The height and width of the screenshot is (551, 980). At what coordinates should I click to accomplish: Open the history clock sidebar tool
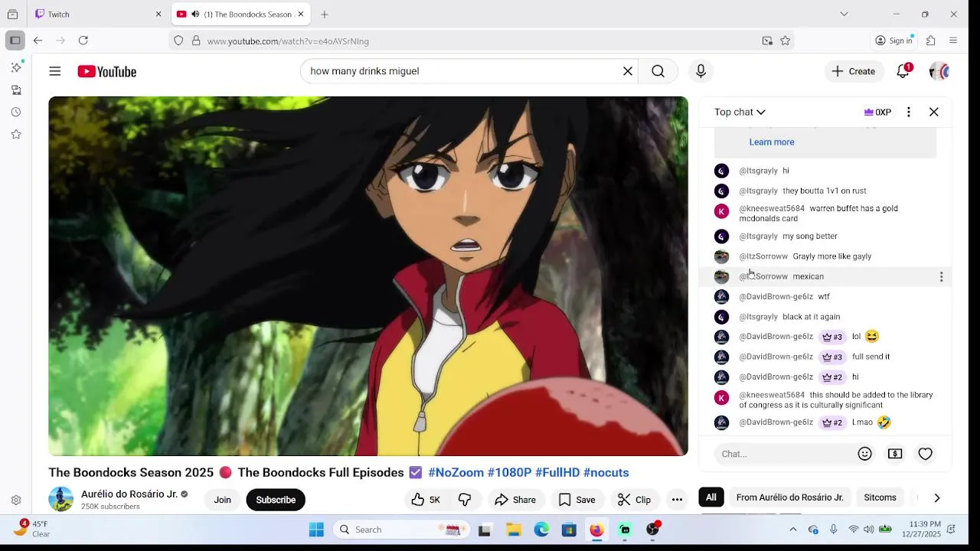tap(16, 112)
